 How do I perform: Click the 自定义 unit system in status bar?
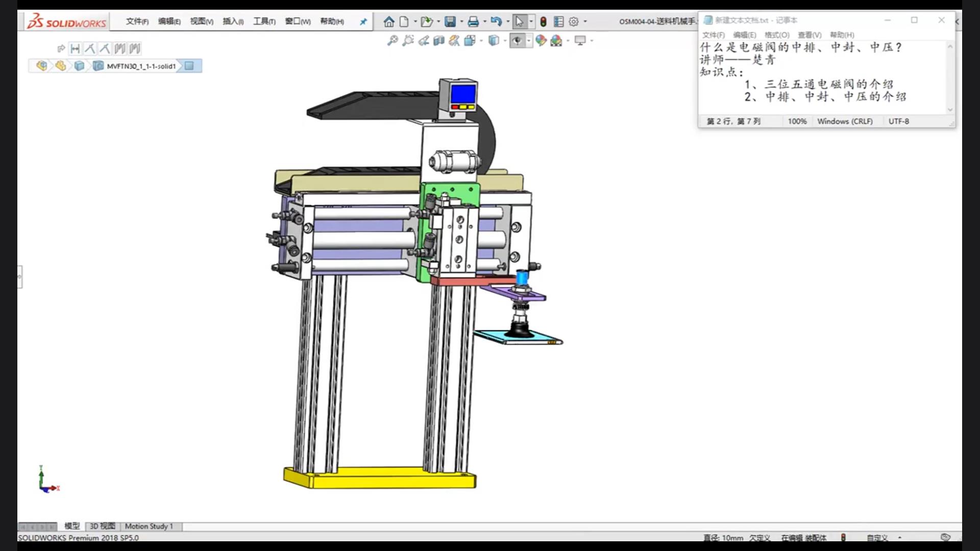877,538
